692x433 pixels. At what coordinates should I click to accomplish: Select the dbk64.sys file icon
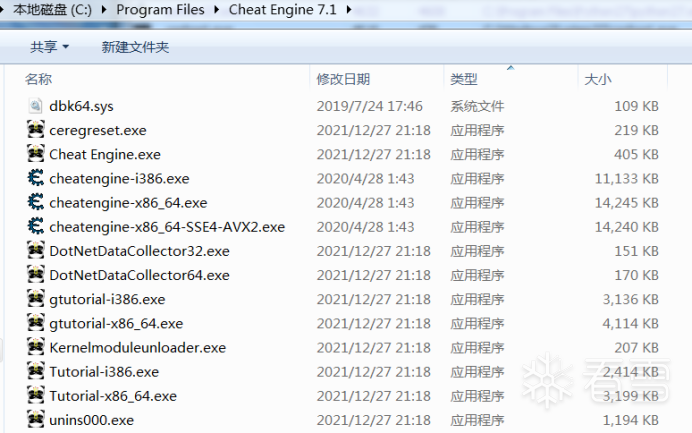(35, 106)
